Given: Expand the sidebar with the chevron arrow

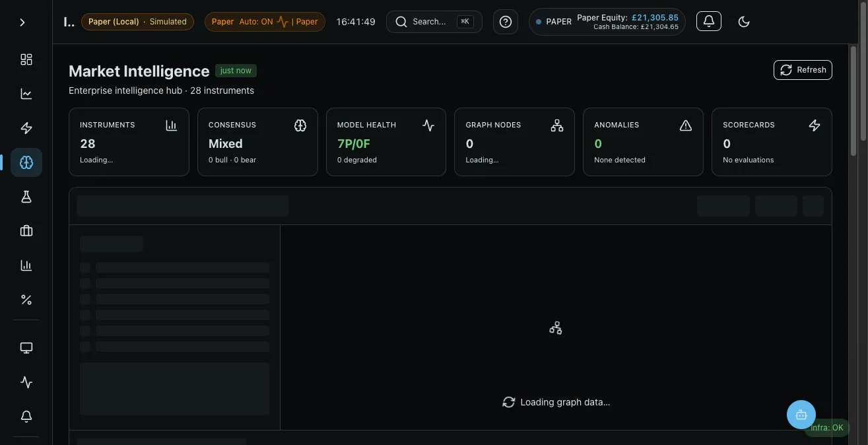Looking at the screenshot, I should [x=22, y=22].
